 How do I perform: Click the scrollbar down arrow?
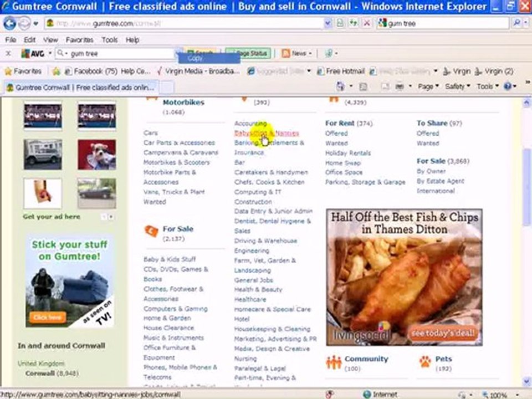click(x=526, y=381)
